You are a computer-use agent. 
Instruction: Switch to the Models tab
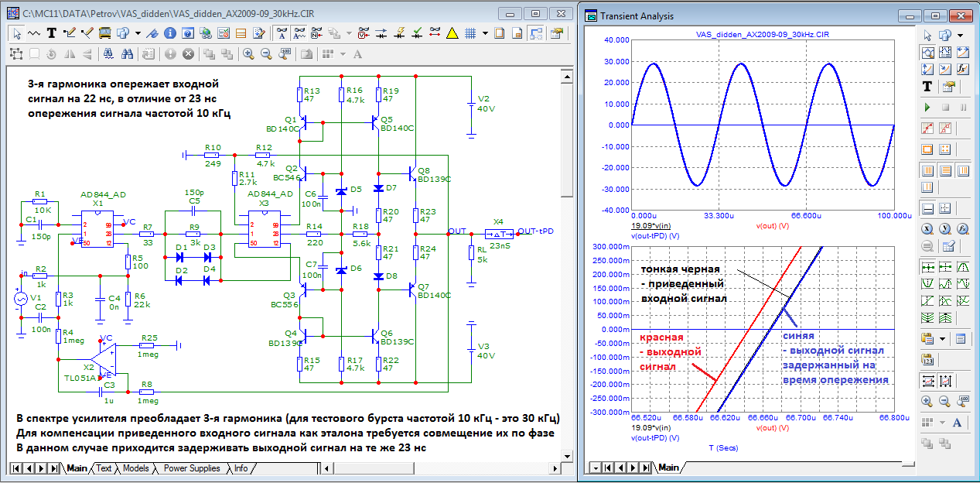[x=135, y=468]
